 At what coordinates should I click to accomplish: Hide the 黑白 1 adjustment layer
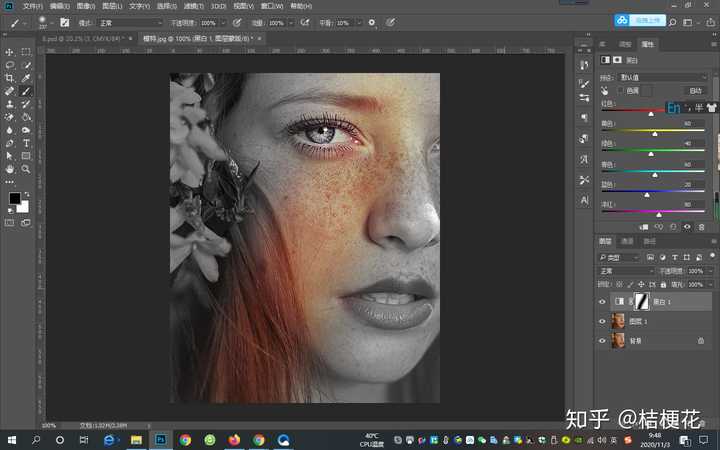tap(602, 301)
